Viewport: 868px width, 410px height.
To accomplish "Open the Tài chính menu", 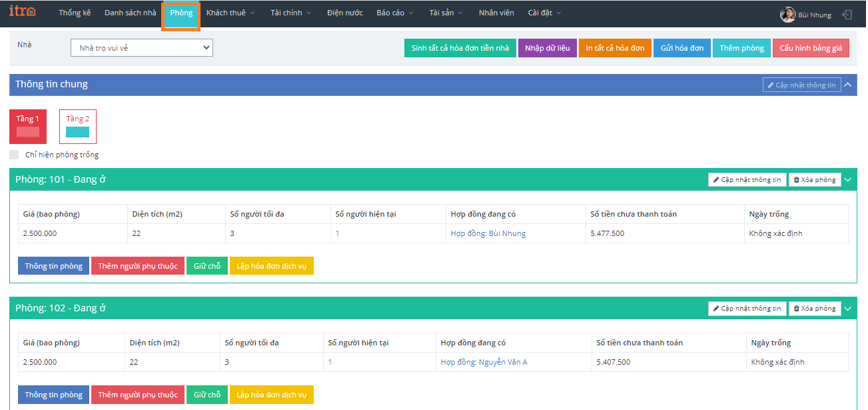I will coord(290,13).
